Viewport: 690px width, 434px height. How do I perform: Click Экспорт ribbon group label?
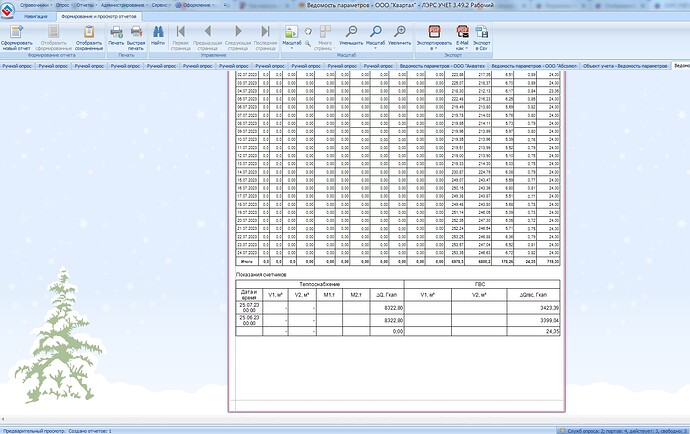(453, 55)
